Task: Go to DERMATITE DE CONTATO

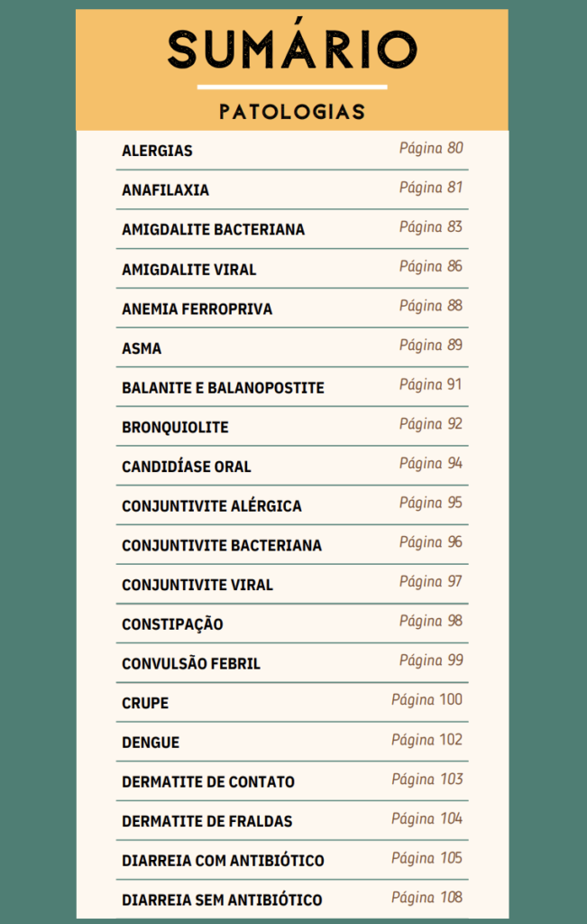Action: [x=207, y=782]
